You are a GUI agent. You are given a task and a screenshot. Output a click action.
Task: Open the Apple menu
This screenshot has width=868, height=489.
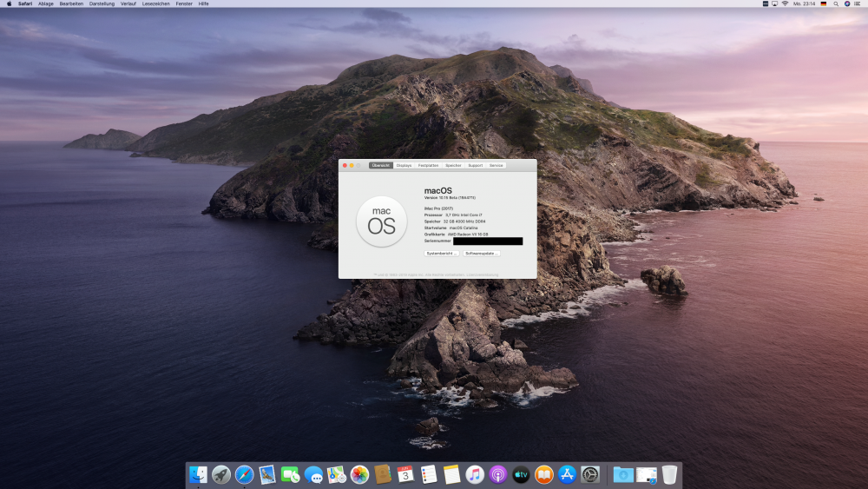point(9,3)
